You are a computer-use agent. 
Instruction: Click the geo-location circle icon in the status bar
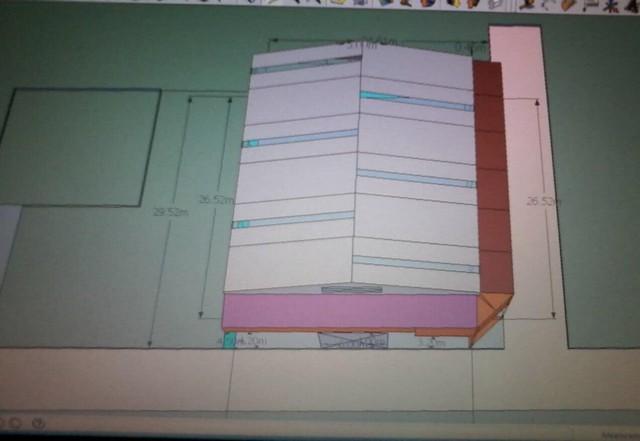coord(15,423)
